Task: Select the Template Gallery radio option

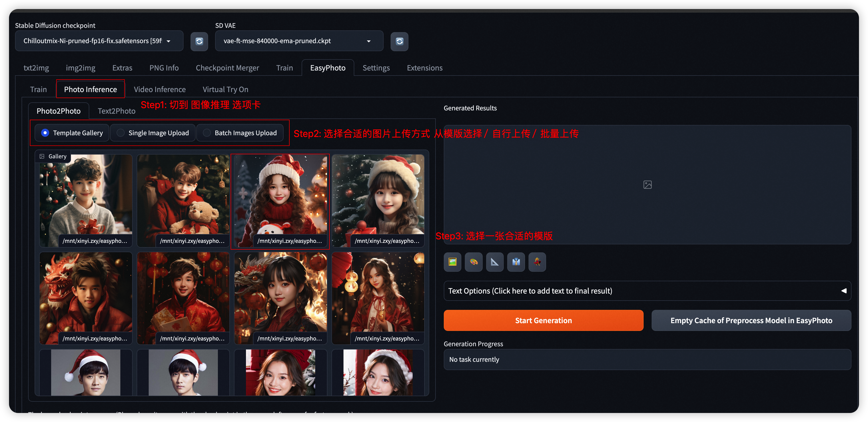Action: (x=45, y=133)
